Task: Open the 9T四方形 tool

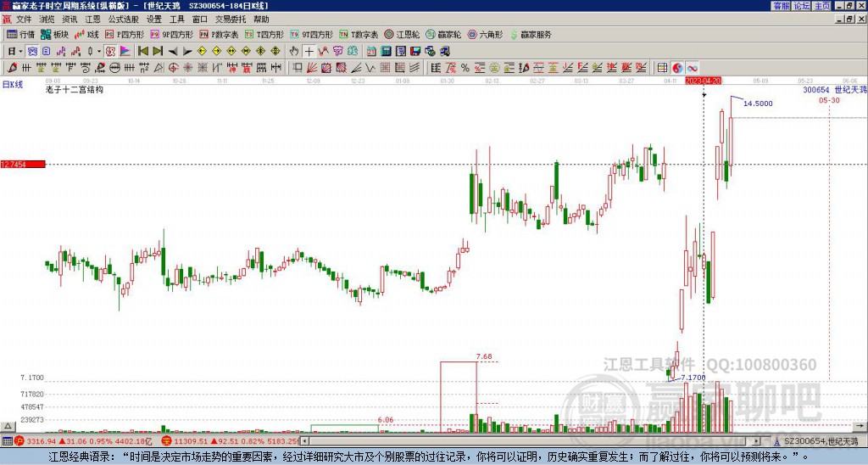Action: pyautogui.click(x=311, y=34)
